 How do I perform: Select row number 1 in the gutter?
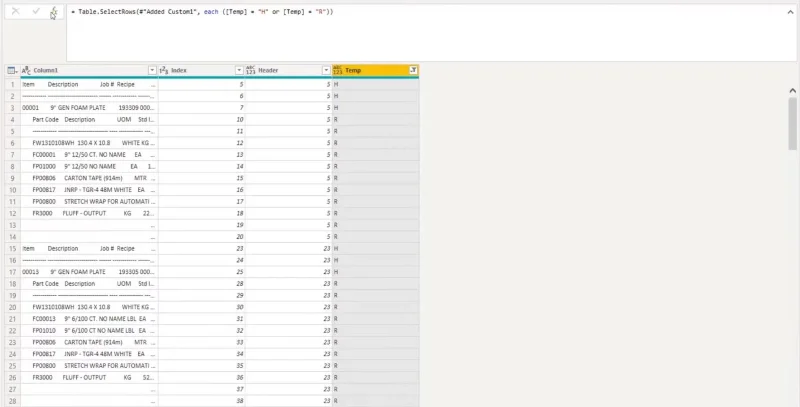[x=13, y=84]
